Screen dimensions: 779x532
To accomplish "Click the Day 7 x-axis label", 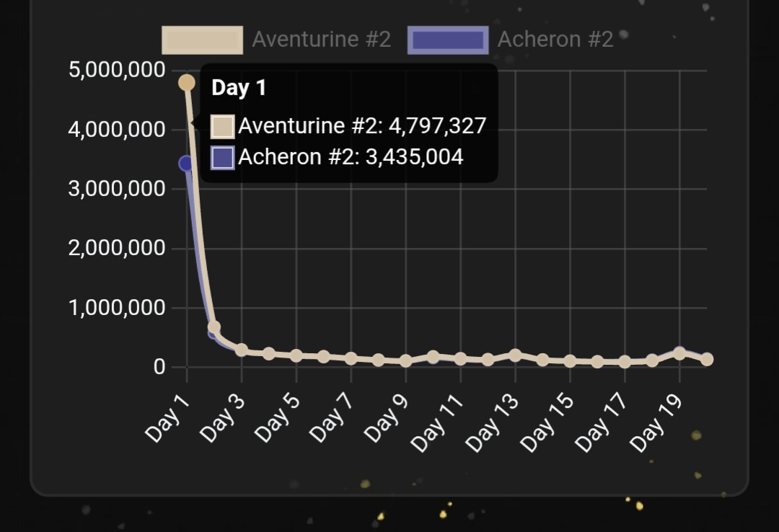I will point(332,418).
